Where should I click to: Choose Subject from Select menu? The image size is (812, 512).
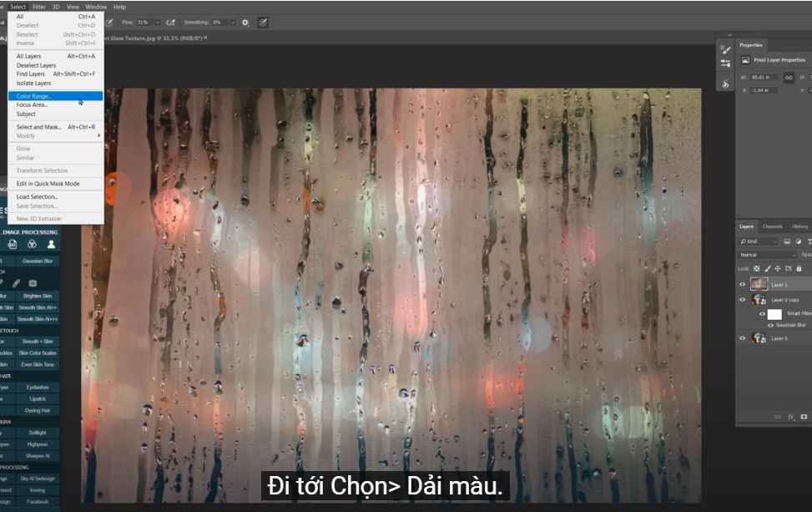(55, 114)
